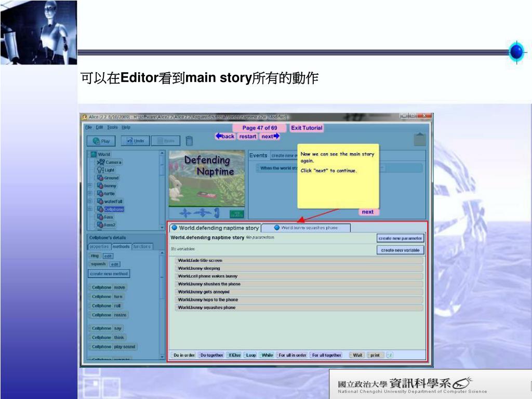Click the Play button in the Alice toolbar
The height and width of the screenshot is (399, 532).
[x=101, y=141]
